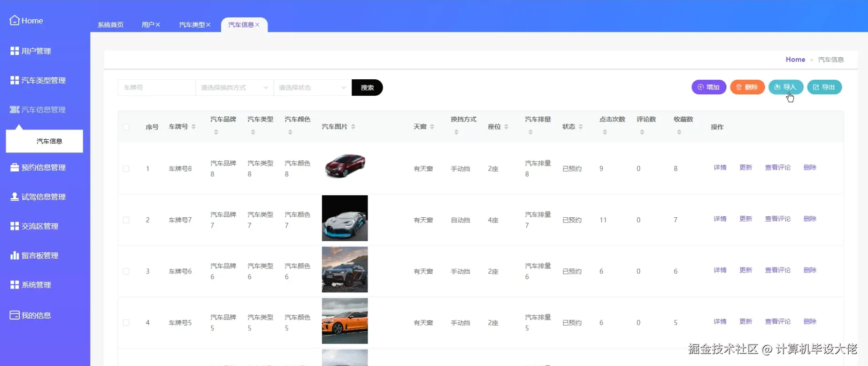
Task: Click the orange car thumbnail in row 4
Action: (345, 321)
